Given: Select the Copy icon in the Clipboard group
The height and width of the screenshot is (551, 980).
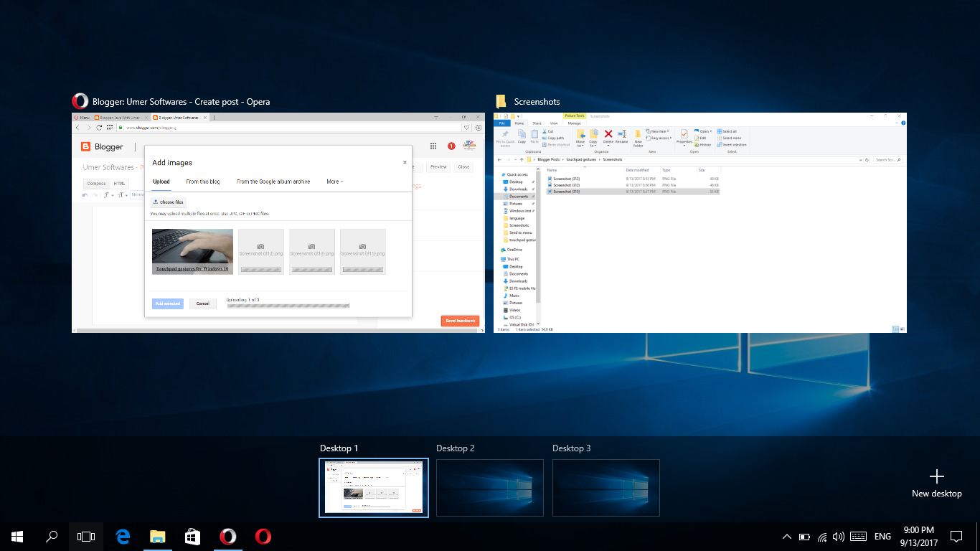Looking at the screenshot, I should 522,136.
